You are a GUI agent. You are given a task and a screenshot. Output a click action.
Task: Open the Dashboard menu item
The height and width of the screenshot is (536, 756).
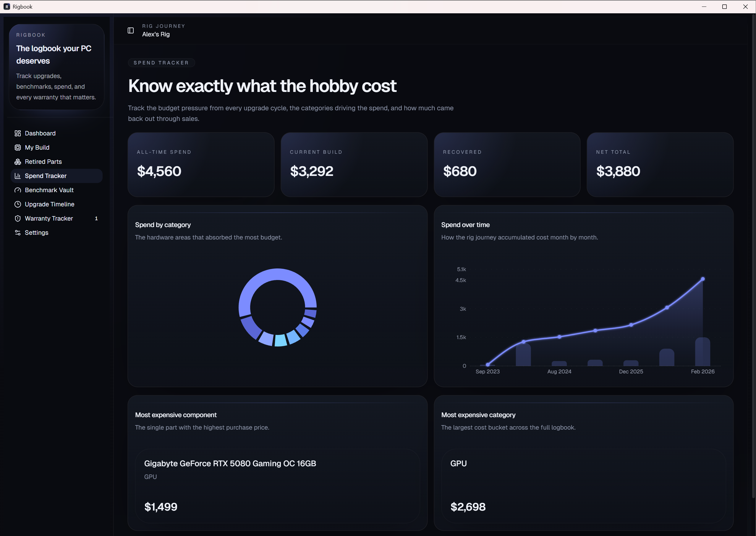[40, 133]
